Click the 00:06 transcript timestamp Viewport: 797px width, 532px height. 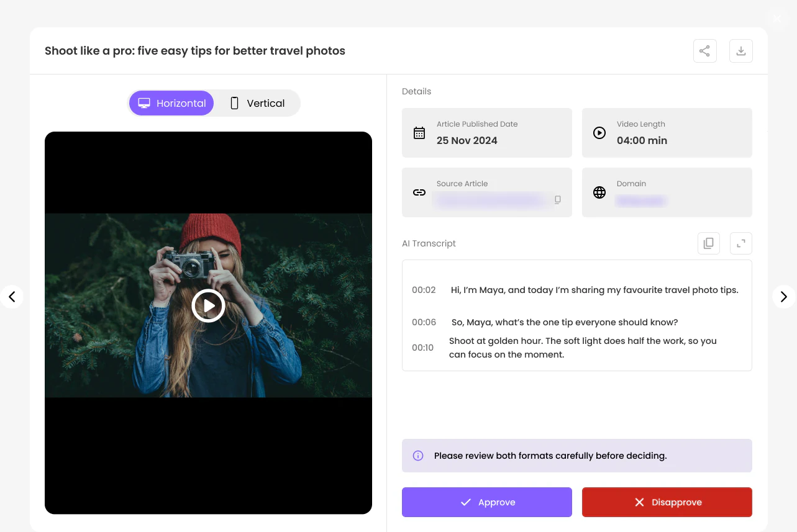(x=424, y=322)
